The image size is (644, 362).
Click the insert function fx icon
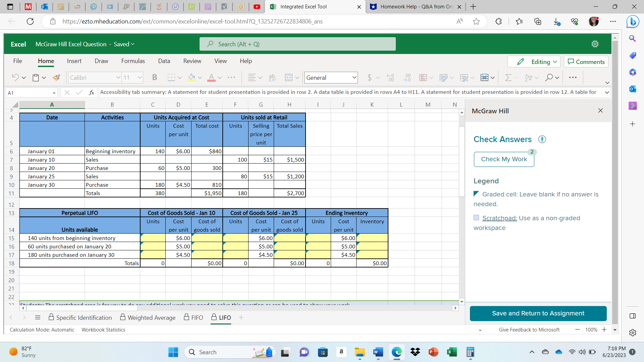coord(91,93)
